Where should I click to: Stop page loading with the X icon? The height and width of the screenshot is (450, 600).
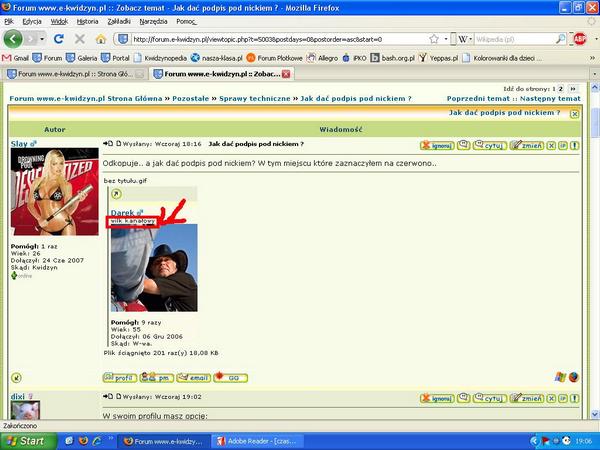click(x=78, y=39)
